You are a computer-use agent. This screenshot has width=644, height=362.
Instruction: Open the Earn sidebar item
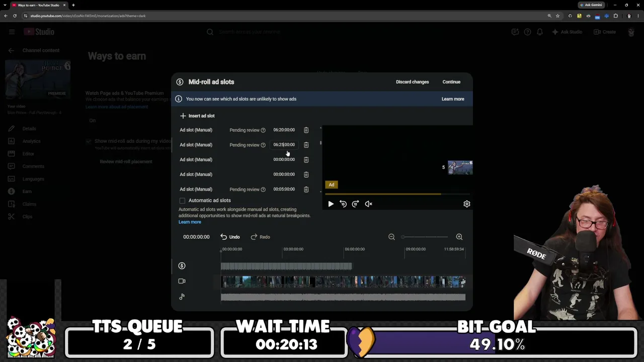27,192
